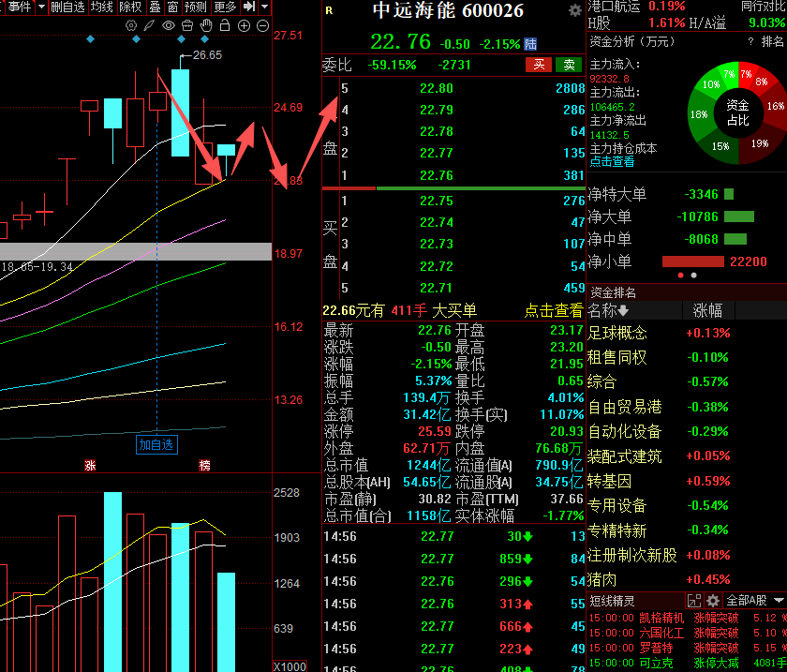Open the toolbox icon in chart toolbar
The image size is (787, 672).
187,25
